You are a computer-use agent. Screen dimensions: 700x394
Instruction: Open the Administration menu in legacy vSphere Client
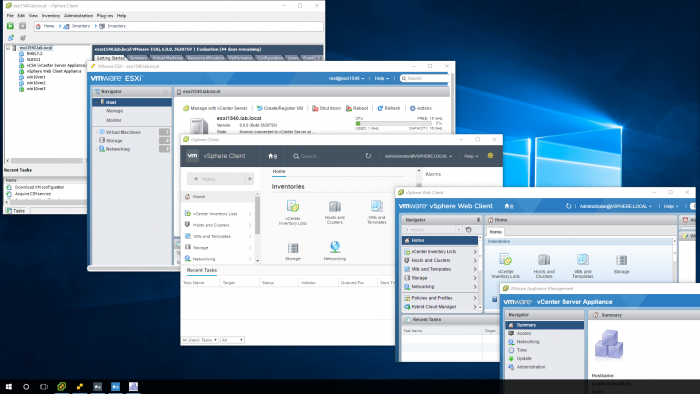coord(78,16)
